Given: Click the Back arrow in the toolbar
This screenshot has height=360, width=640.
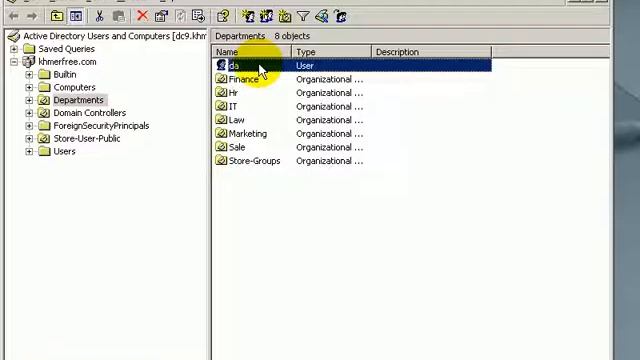Looking at the screenshot, I should point(13,16).
